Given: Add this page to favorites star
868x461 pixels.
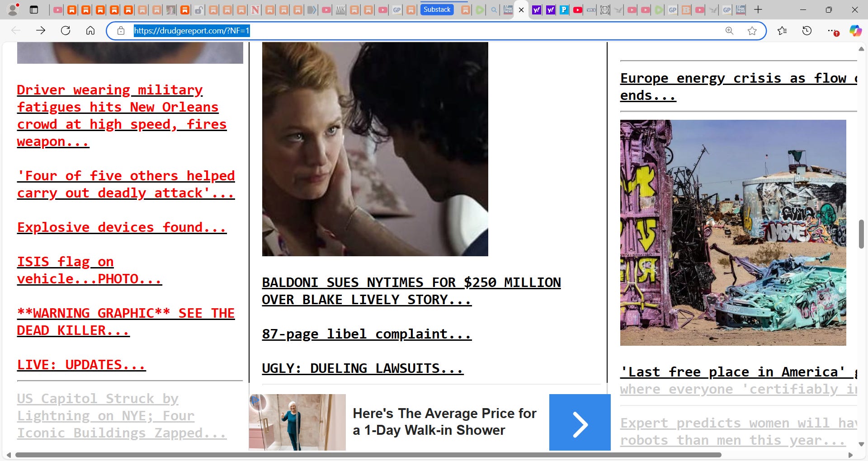Looking at the screenshot, I should 752,31.
